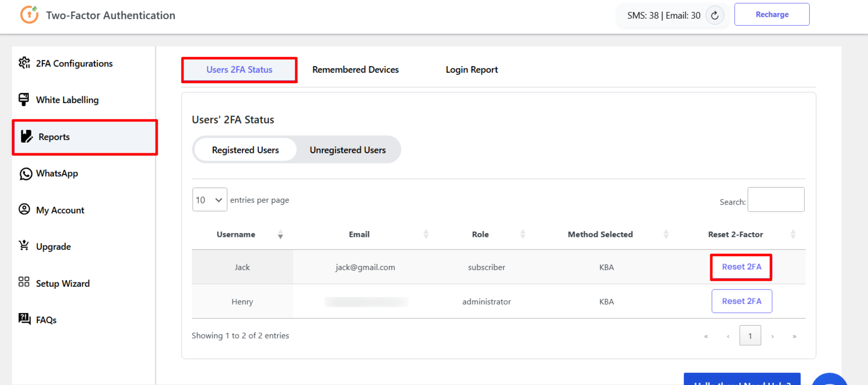Open entries per page dropdown

tap(210, 200)
